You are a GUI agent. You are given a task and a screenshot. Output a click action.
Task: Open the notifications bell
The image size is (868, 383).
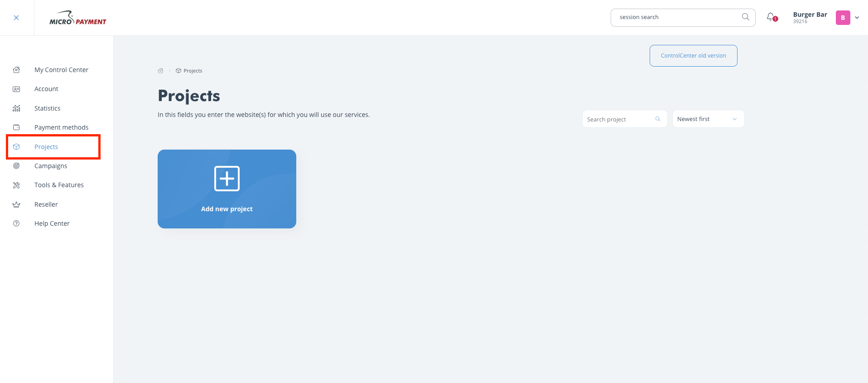pyautogui.click(x=771, y=17)
